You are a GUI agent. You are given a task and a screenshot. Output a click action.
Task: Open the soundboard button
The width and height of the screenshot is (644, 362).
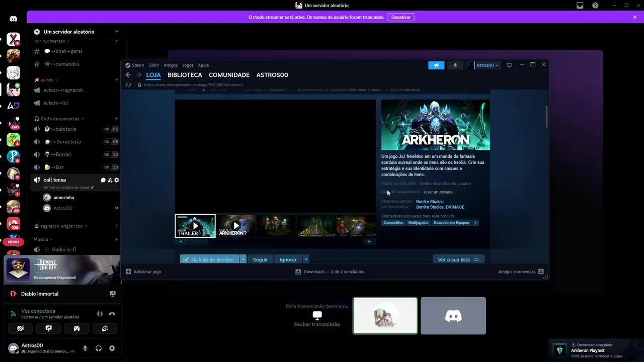click(105, 328)
